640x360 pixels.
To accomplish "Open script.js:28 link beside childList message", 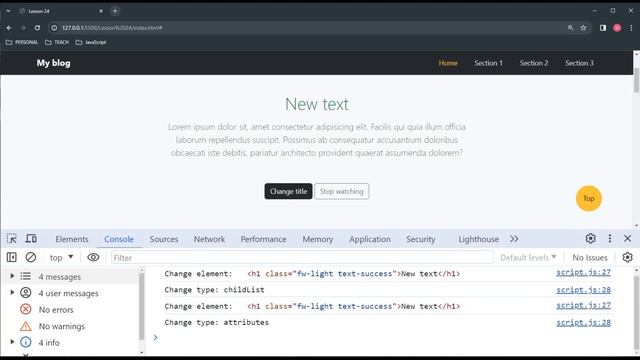I will tap(583, 290).
